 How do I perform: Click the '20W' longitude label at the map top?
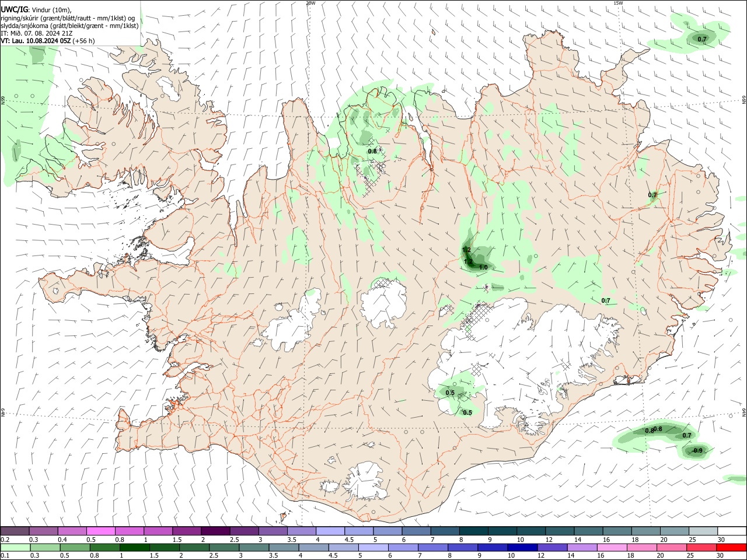click(310, 3)
